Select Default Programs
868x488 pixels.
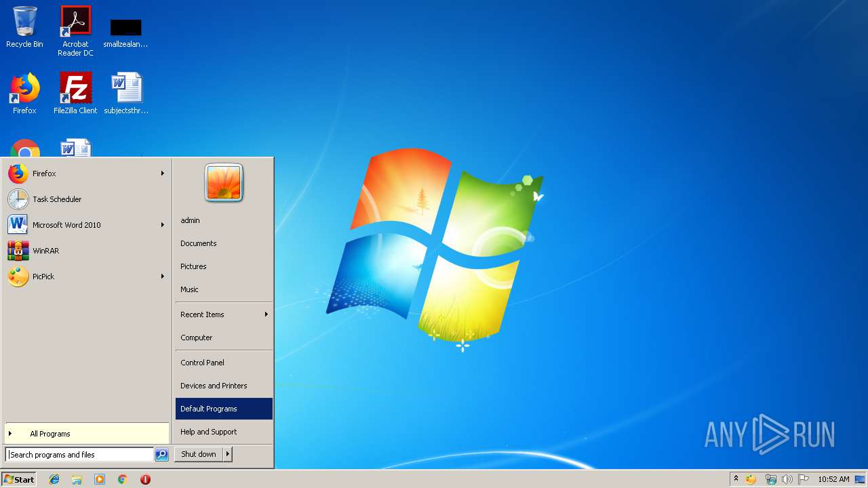(224, 409)
